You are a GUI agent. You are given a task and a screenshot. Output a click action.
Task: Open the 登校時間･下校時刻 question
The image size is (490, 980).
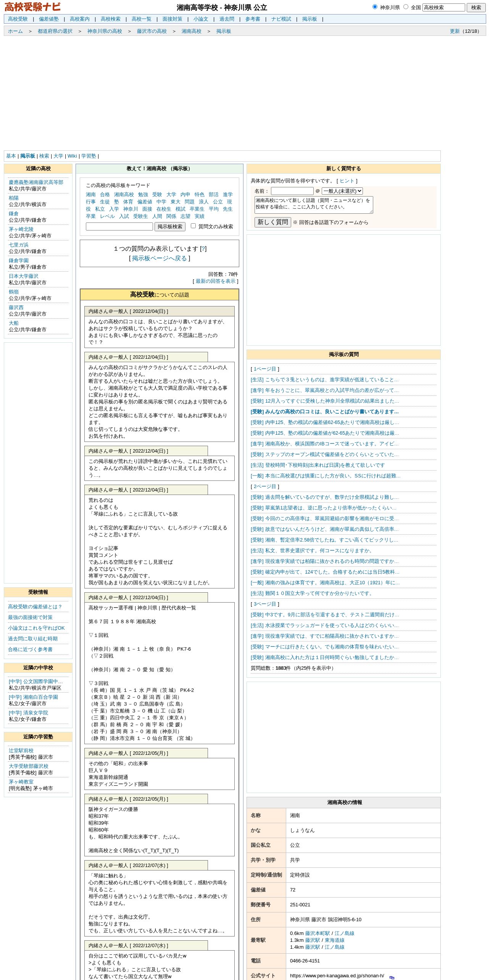pyautogui.click(x=318, y=465)
